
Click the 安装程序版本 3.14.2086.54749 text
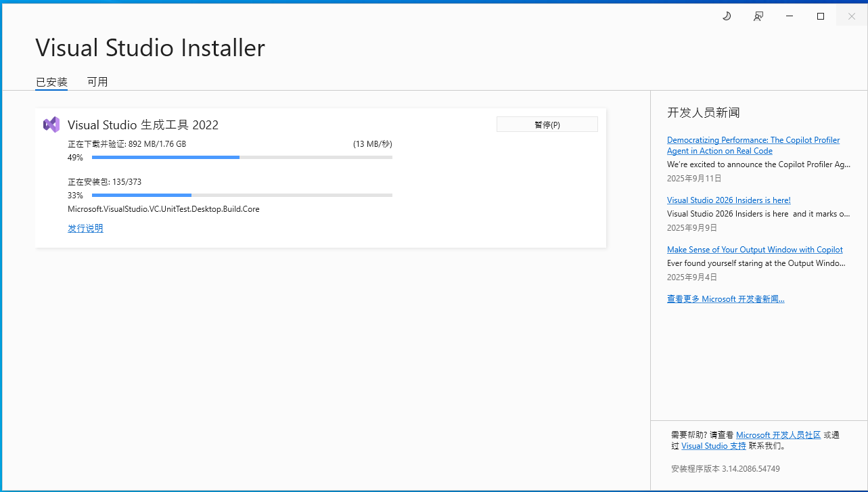[x=725, y=469]
